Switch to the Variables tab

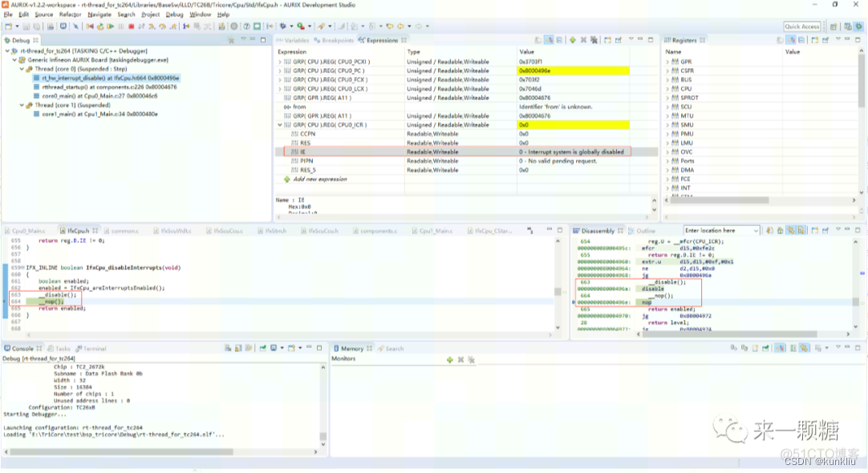coord(294,40)
